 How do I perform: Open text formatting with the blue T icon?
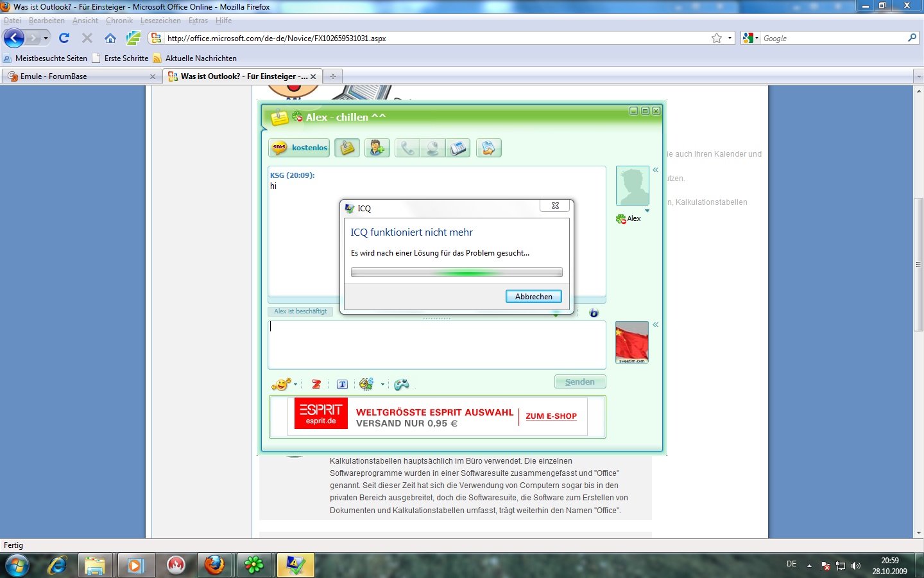point(342,384)
